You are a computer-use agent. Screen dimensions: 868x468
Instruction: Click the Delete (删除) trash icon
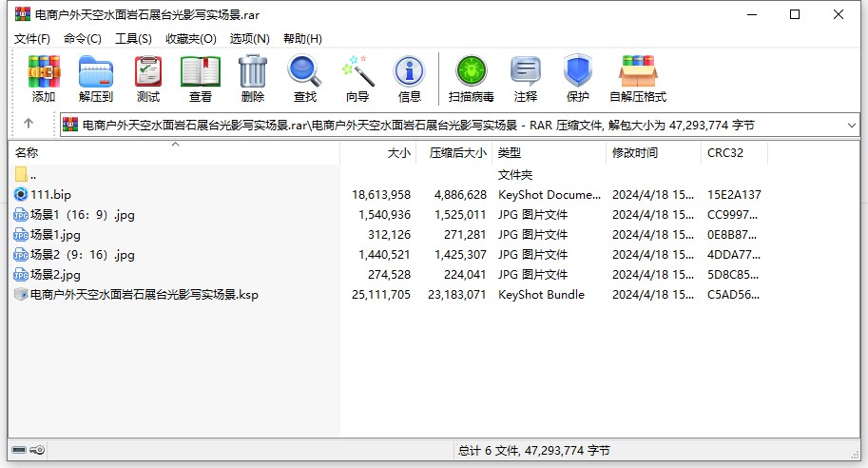[x=253, y=72]
